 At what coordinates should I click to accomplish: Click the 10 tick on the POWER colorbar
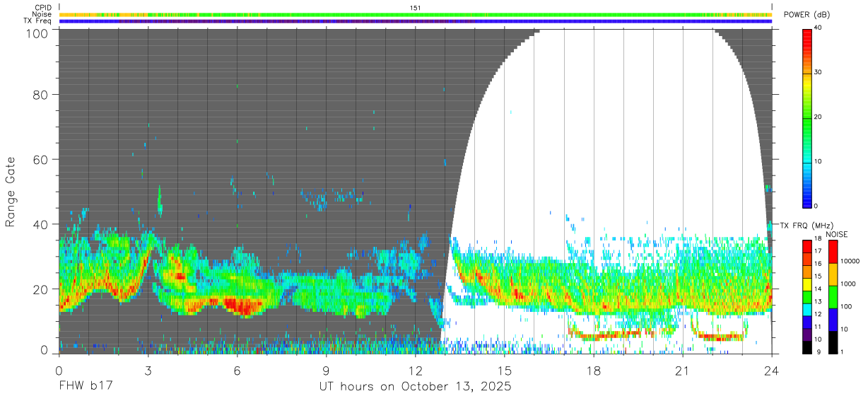(x=819, y=162)
